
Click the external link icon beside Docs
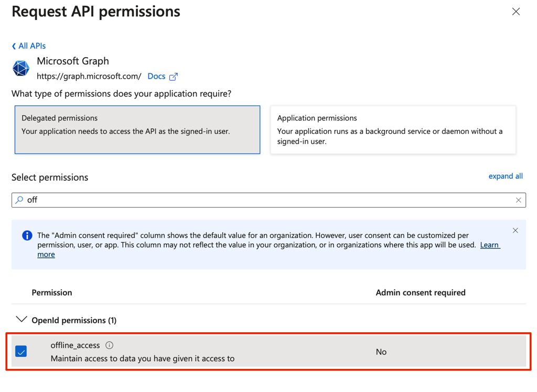point(174,77)
